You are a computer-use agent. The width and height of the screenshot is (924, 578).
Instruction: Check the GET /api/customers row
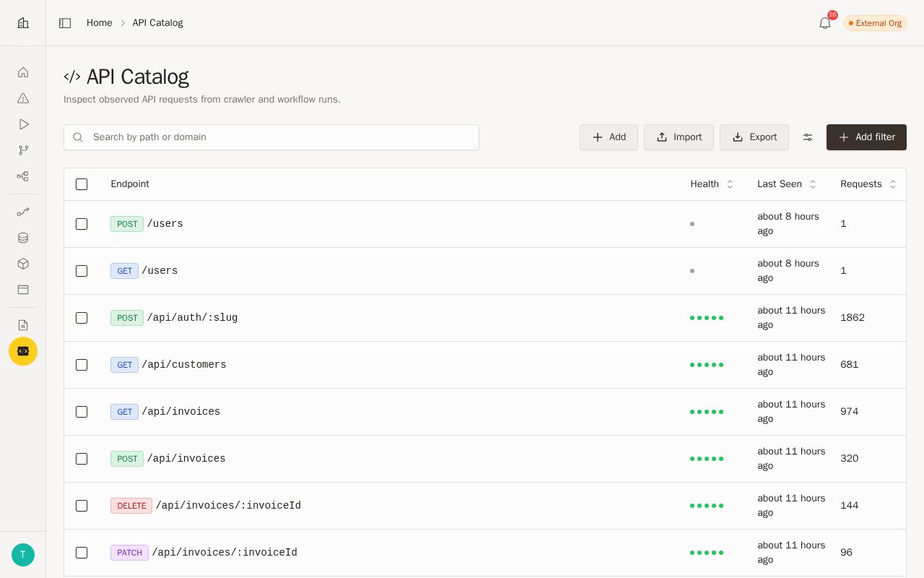(82, 365)
